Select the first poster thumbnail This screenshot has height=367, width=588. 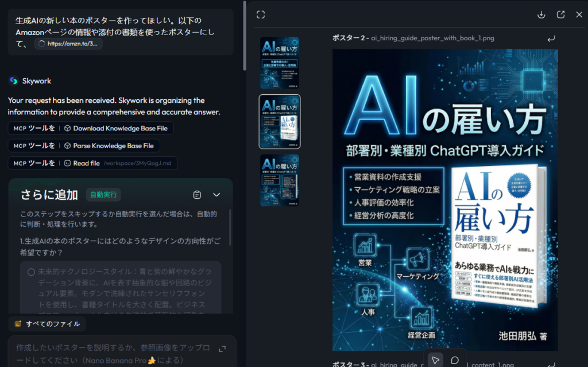(x=279, y=63)
